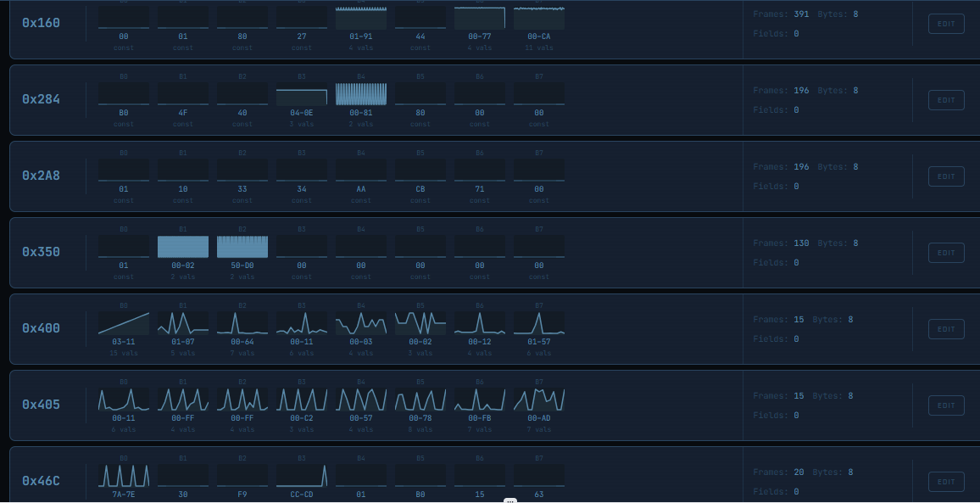Click the 0x2A8 message ID label
This screenshot has width=980, height=503.
coord(41,176)
